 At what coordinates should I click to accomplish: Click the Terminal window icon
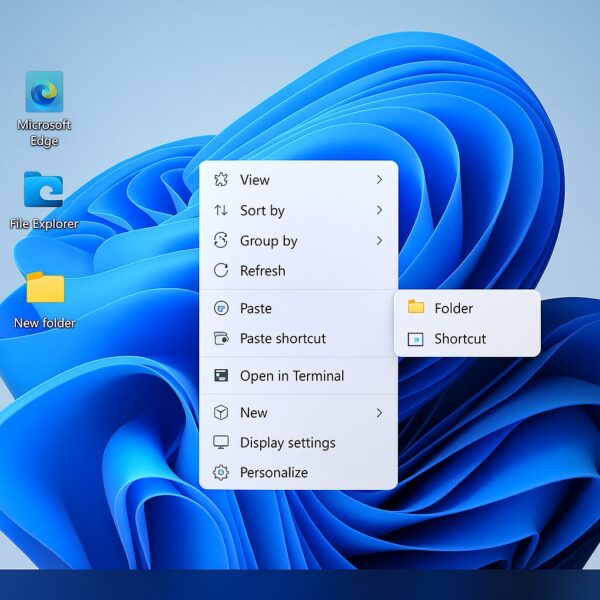221,375
